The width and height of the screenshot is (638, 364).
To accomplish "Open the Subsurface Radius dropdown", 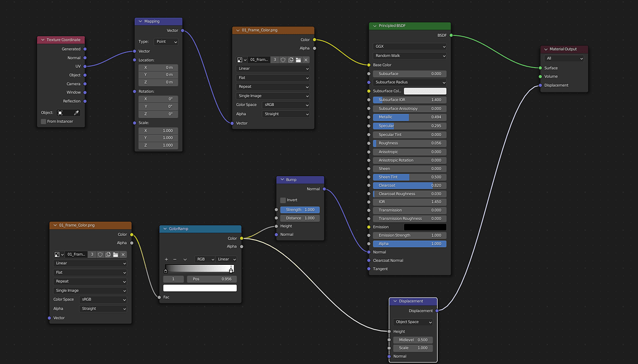I will [410, 82].
